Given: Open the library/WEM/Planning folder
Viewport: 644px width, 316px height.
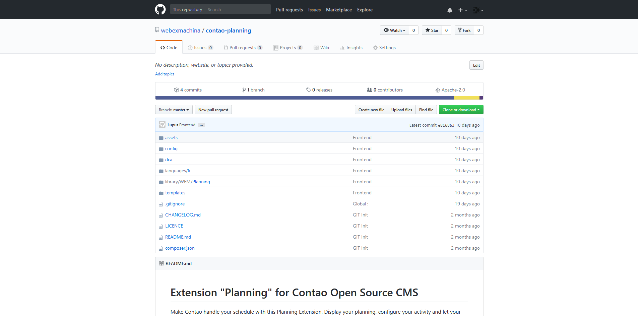Looking at the screenshot, I should [188, 182].
